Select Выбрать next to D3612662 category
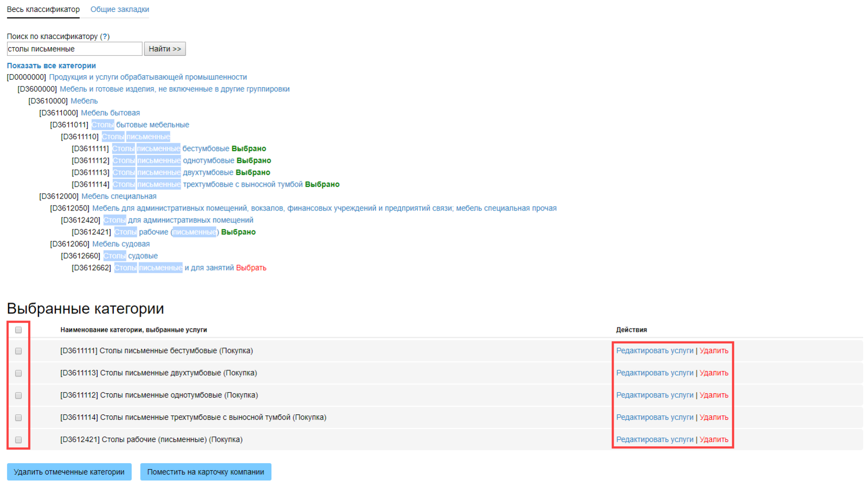This screenshot has width=868, height=487. [x=251, y=268]
